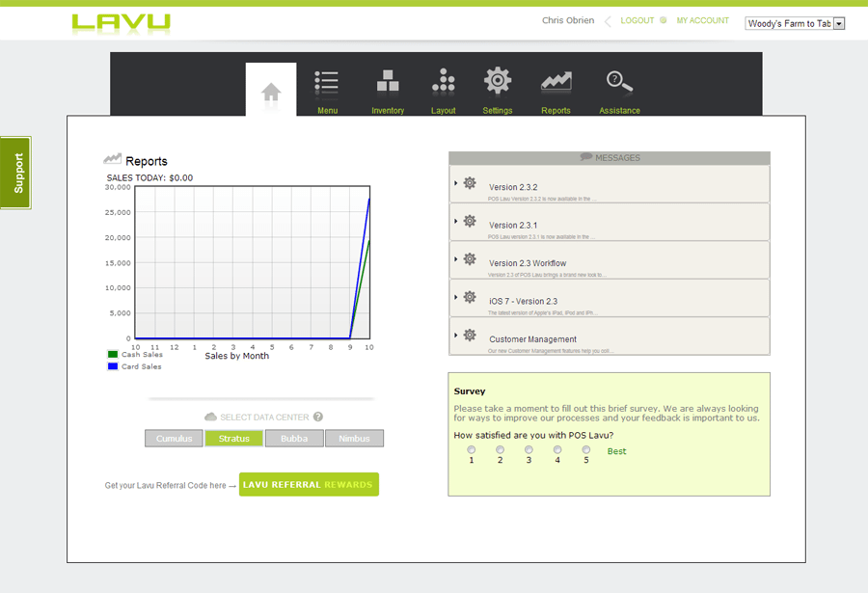Open the Layout tab label
Viewport: 868px width, 593px height.
(x=444, y=111)
